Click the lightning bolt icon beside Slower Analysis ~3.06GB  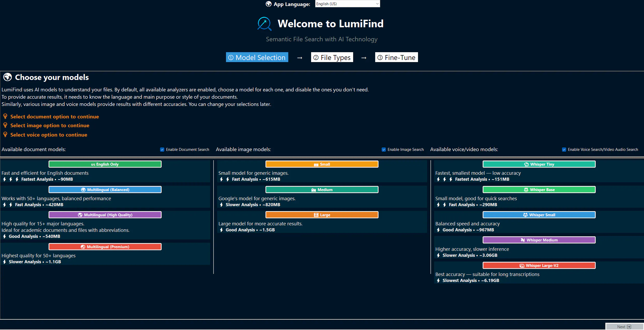438,255
